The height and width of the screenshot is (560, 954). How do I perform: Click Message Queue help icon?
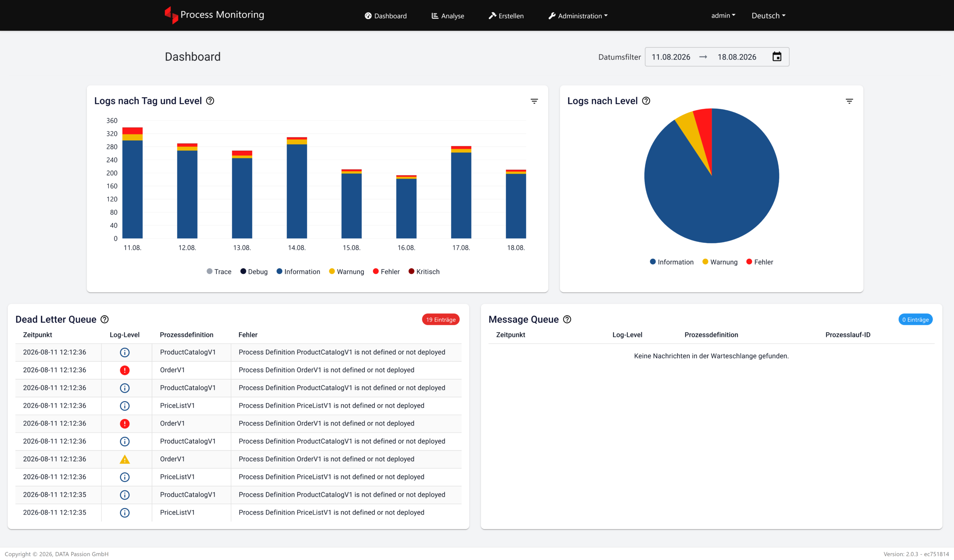(567, 319)
